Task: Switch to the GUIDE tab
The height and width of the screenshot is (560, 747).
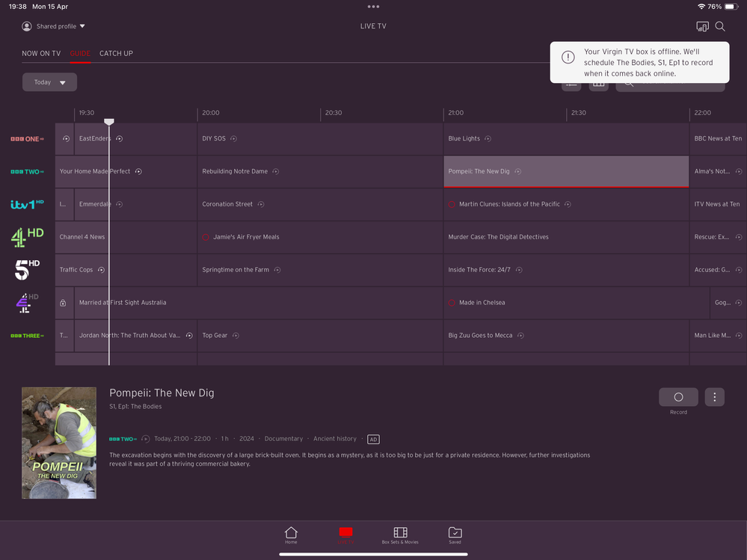Action: pos(80,53)
